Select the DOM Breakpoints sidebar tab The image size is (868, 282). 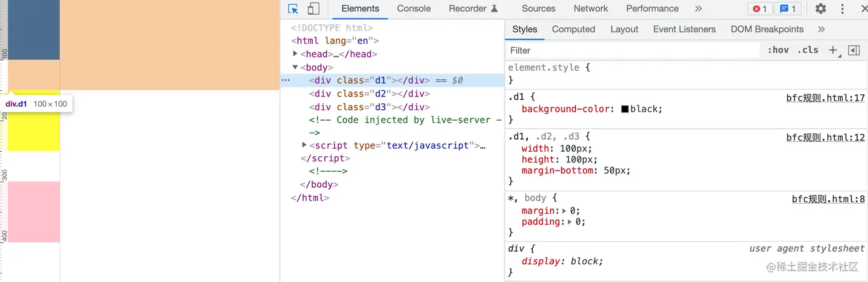[x=767, y=29]
